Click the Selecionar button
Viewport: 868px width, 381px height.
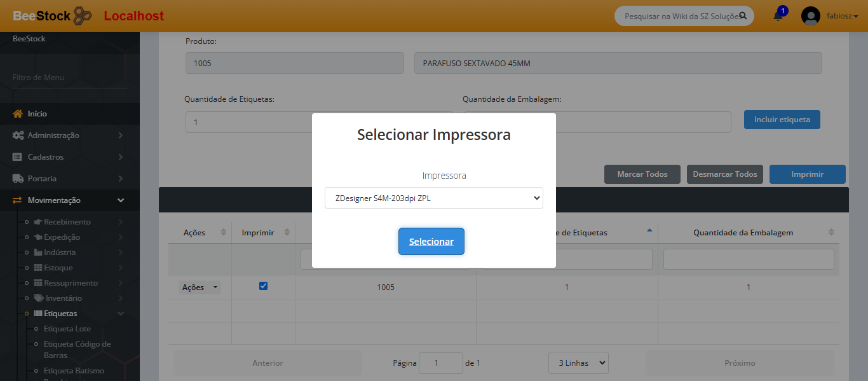(431, 242)
